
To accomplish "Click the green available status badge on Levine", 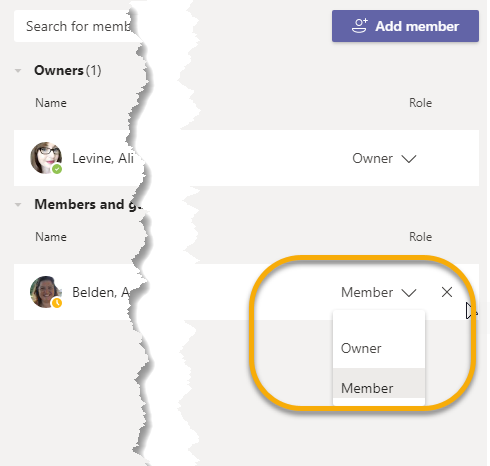I will [57, 169].
